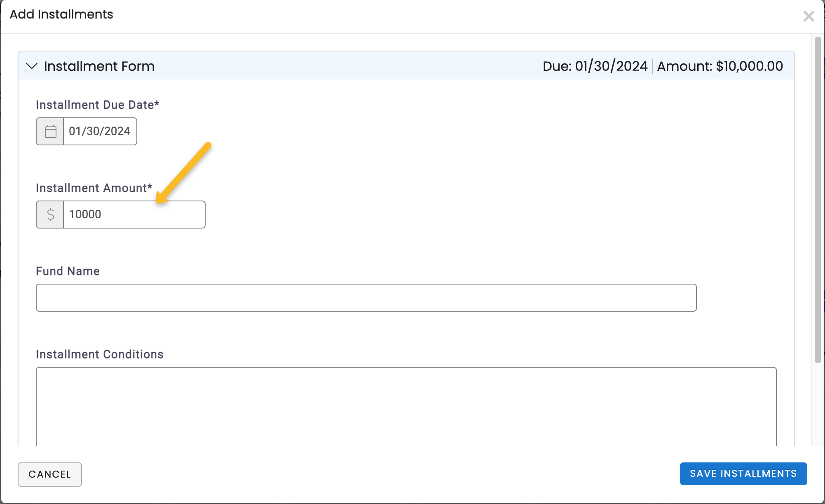Screen dimensions: 825x504
Task: Click inside the Fund Name field
Action: (366, 297)
